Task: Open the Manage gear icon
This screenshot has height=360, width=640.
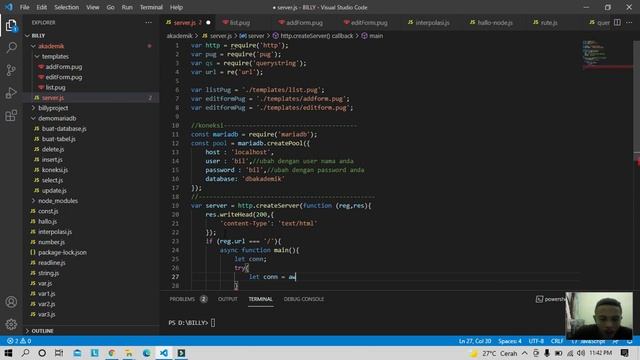Action: click(x=11, y=324)
